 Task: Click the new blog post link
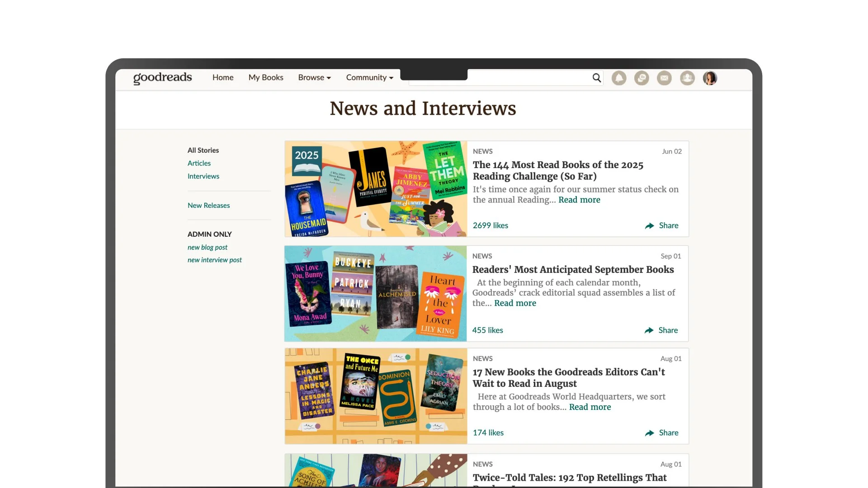click(x=208, y=247)
